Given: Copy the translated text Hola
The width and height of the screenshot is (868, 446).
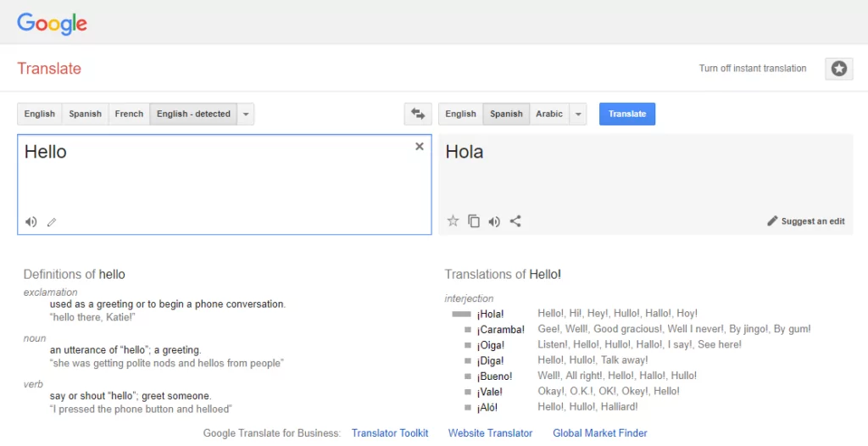Looking at the screenshot, I should coord(474,221).
